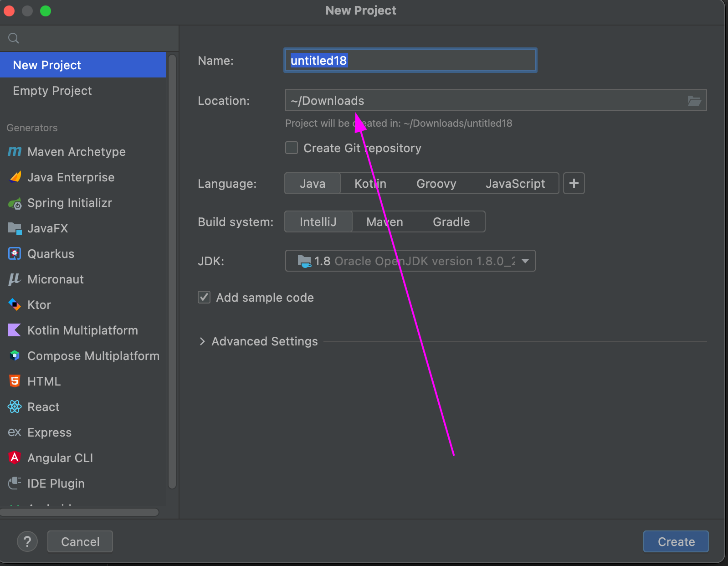Screen dimensions: 728x566
Task: Select the JavaFX label
Action: 47,228
